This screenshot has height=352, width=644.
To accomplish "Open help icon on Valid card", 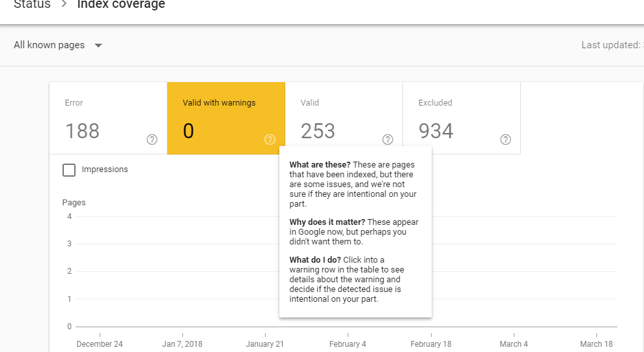I will [x=387, y=139].
